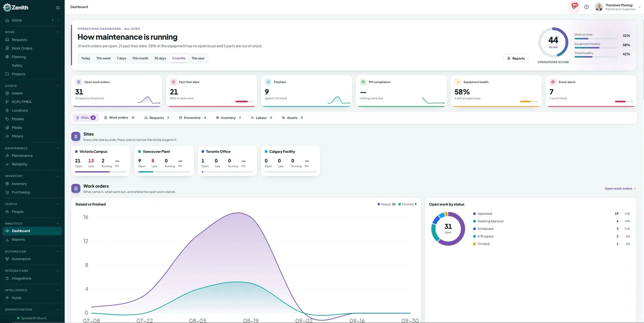This screenshot has width=644, height=323.
Task: Collapse the INVENTORY sidebar section
Action: (x=58, y=176)
